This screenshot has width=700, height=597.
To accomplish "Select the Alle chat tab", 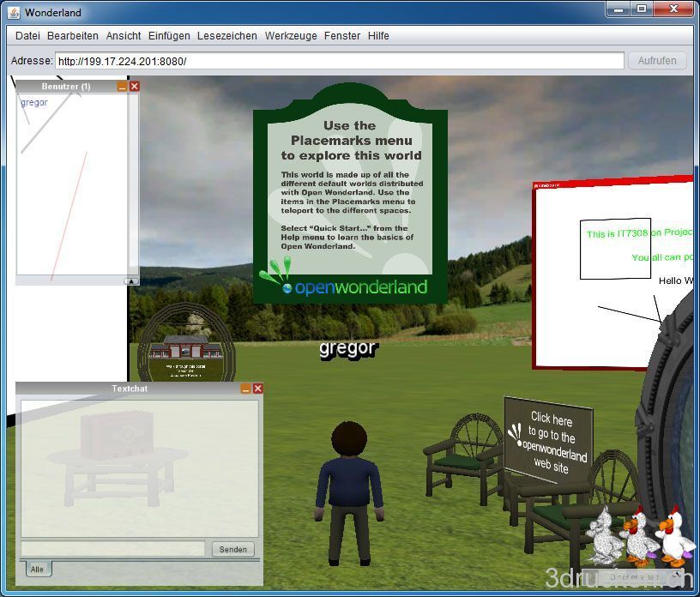I will (x=37, y=569).
